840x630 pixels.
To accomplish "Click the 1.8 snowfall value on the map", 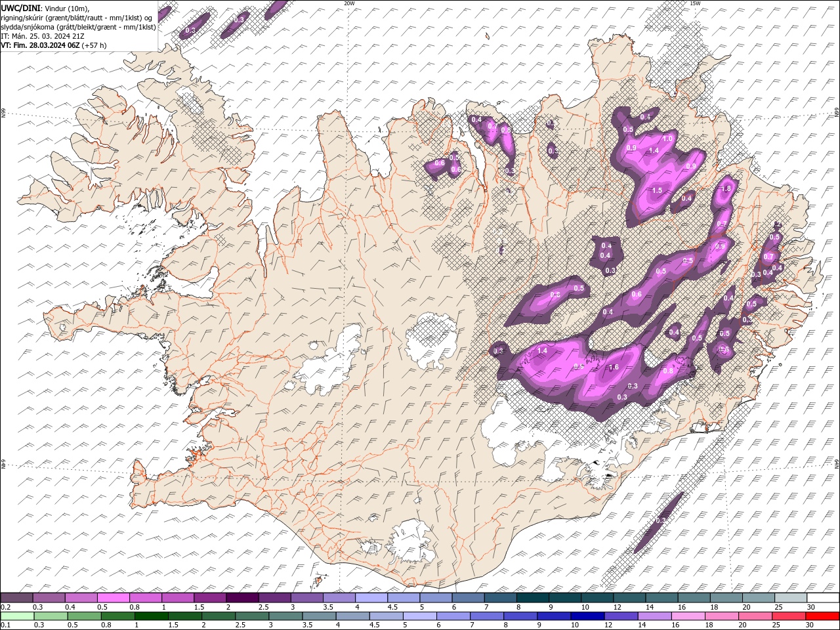I will (726, 189).
